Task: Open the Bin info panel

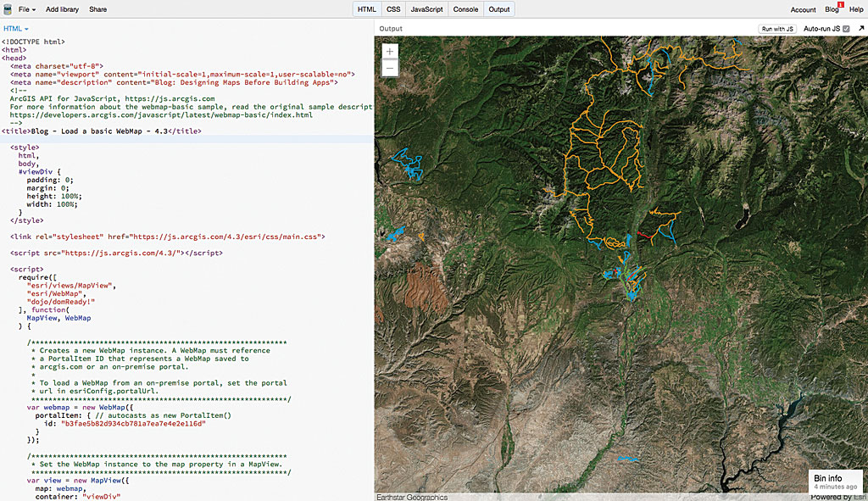Action: pyautogui.click(x=827, y=479)
